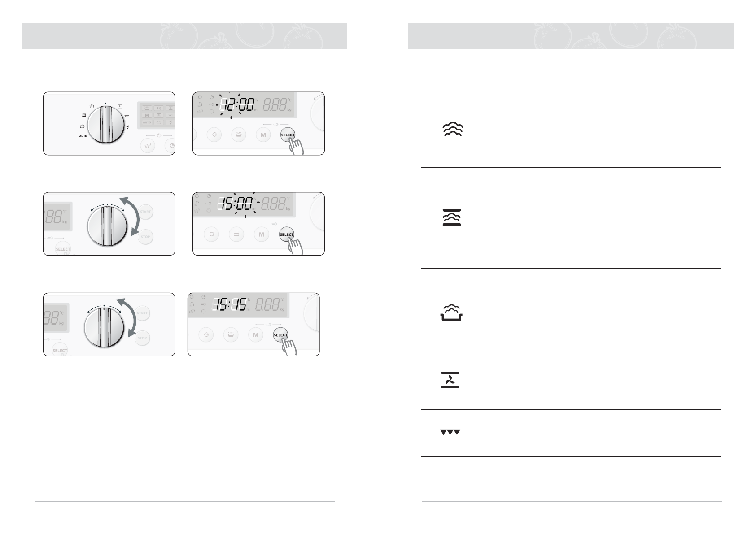Click the mode selector dial with the AUTO setting
Image resolution: width=756 pixels, height=534 pixels.
pyautogui.click(x=106, y=125)
